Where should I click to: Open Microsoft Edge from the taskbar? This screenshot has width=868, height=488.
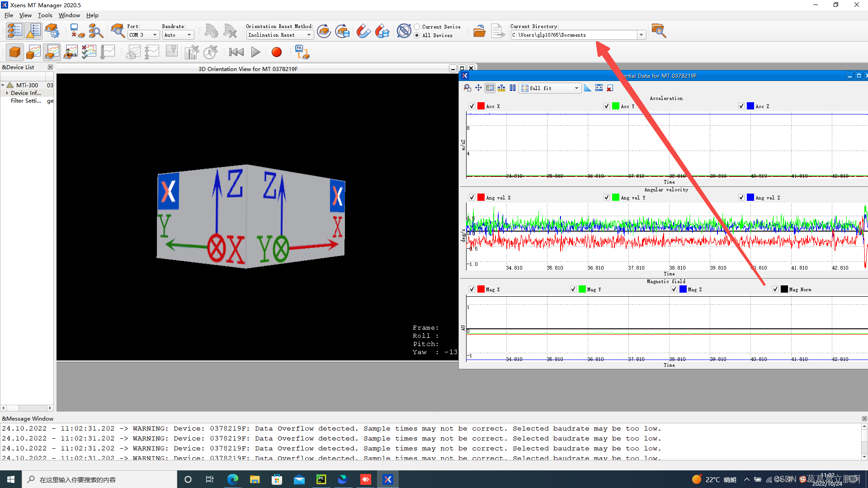click(233, 479)
